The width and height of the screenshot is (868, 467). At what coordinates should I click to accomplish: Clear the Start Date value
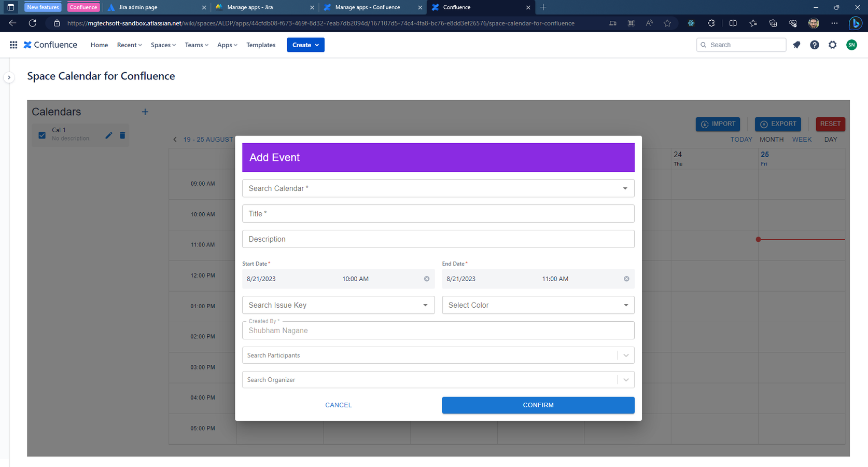[427, 279]
